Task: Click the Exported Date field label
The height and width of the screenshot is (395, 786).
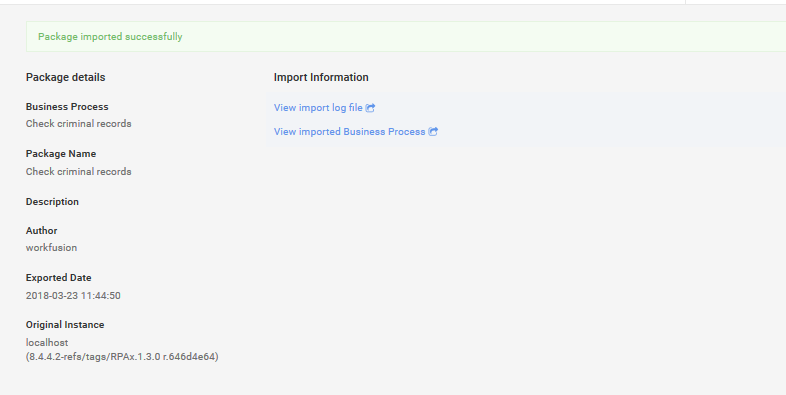Action: click(59, 278)
